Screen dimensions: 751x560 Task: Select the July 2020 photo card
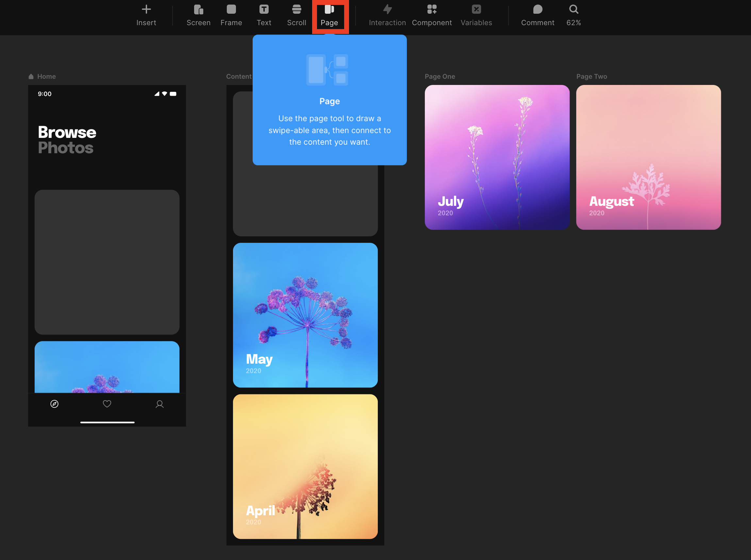tap(497, 157)
